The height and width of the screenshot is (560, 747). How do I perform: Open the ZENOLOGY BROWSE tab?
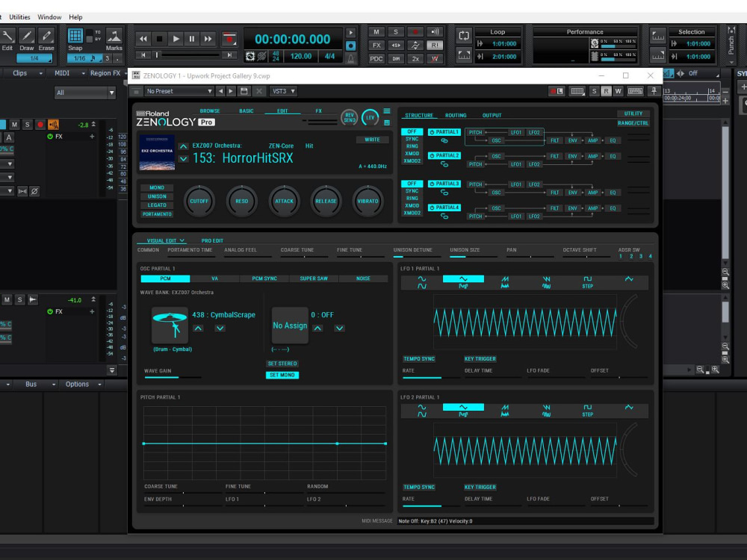pos(210,111)
